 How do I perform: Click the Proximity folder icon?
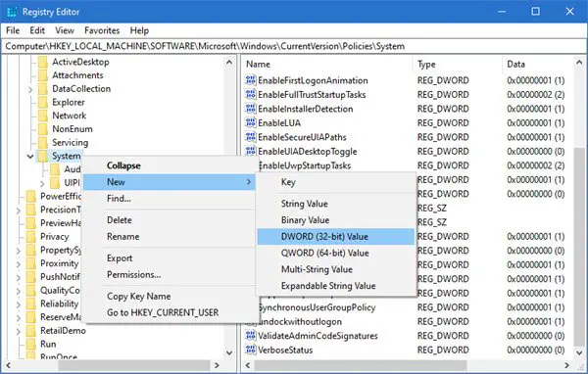(x=31, y=263)
